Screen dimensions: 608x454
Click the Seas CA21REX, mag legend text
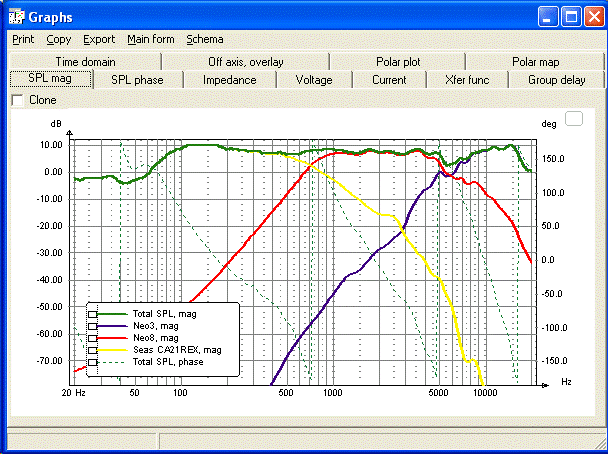click(177, 350)
